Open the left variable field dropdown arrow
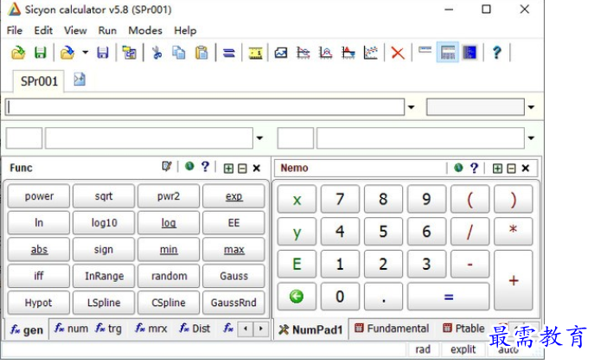Screen dimensions: 594x364 click(x=259, y=138)
